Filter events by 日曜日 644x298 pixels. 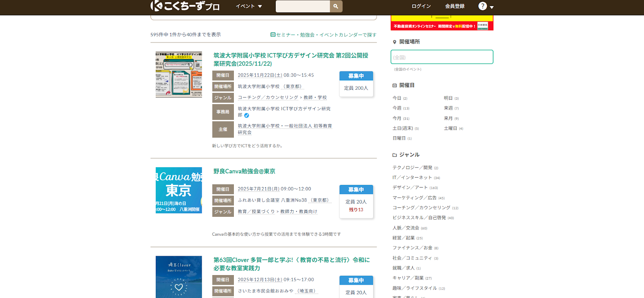coord(399,138)
